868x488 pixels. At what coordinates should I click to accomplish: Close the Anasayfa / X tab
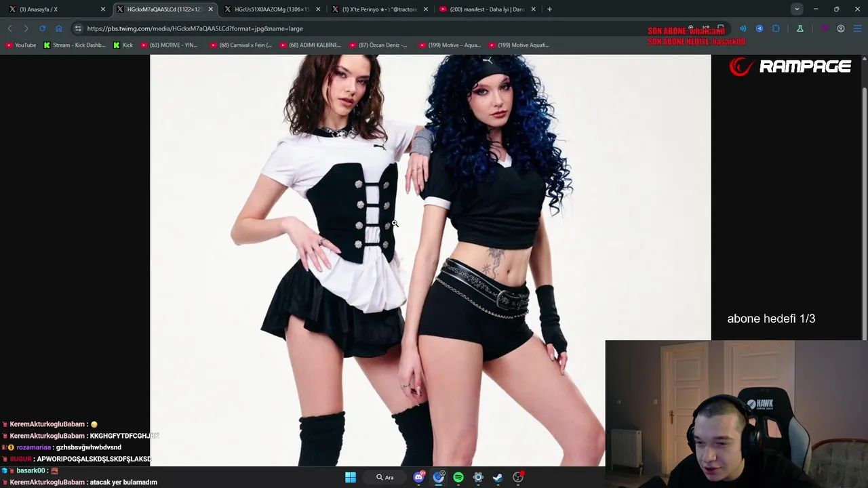(x=103, y=9)
